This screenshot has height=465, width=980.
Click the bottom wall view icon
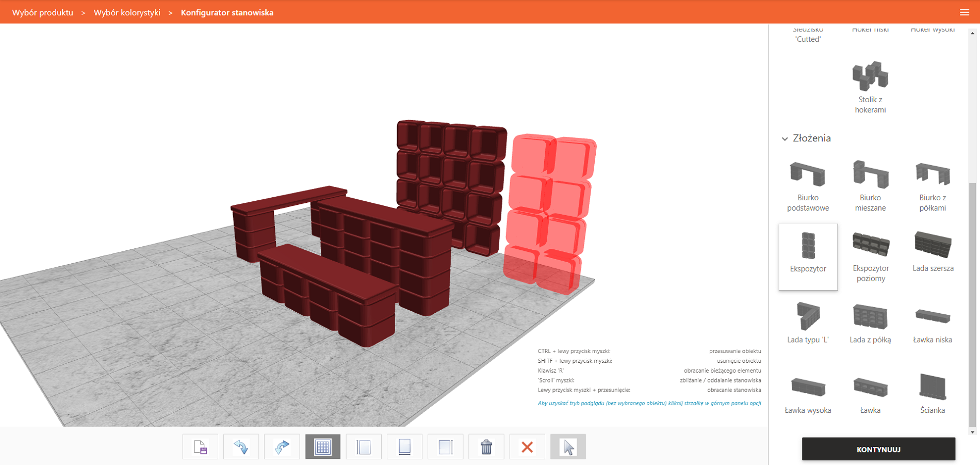pos(404,447)
